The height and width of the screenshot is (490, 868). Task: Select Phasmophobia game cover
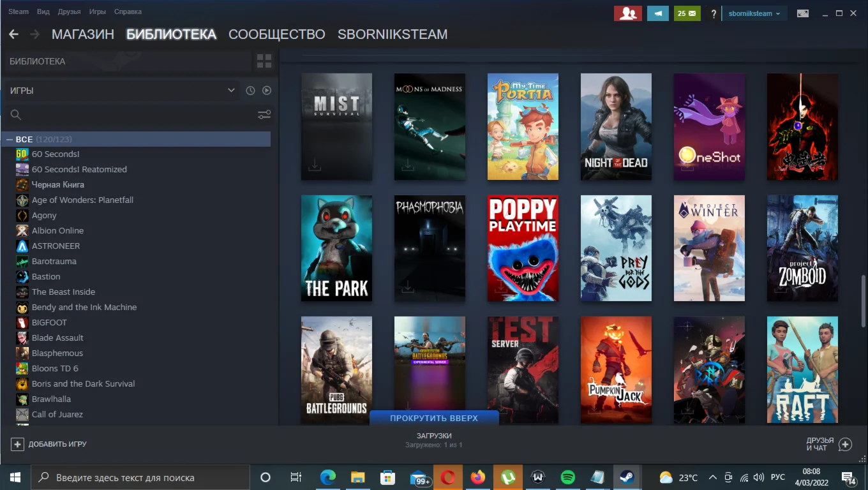point(430,248)
